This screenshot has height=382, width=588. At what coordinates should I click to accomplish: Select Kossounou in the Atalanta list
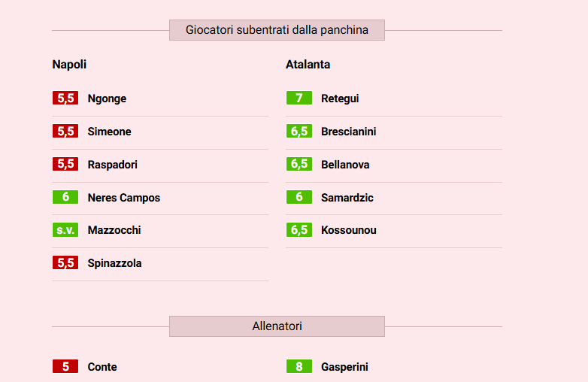(x=348, y=230)
